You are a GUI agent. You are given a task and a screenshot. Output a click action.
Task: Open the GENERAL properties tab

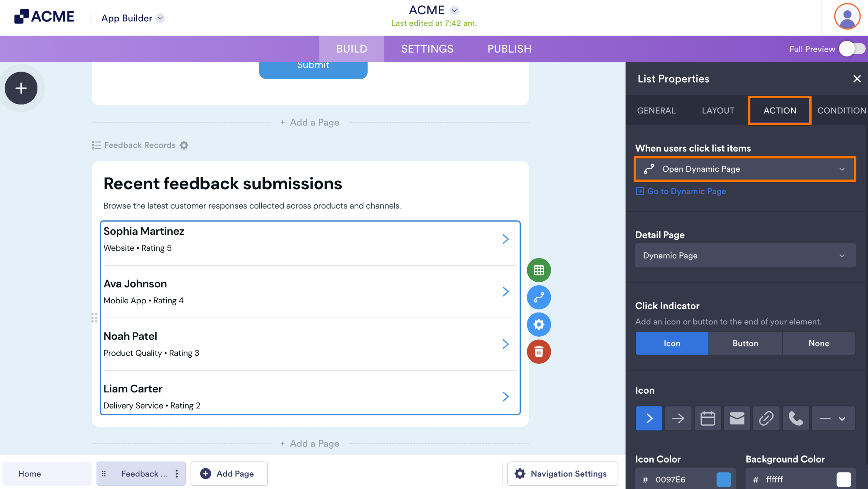(x=656, y=111)
